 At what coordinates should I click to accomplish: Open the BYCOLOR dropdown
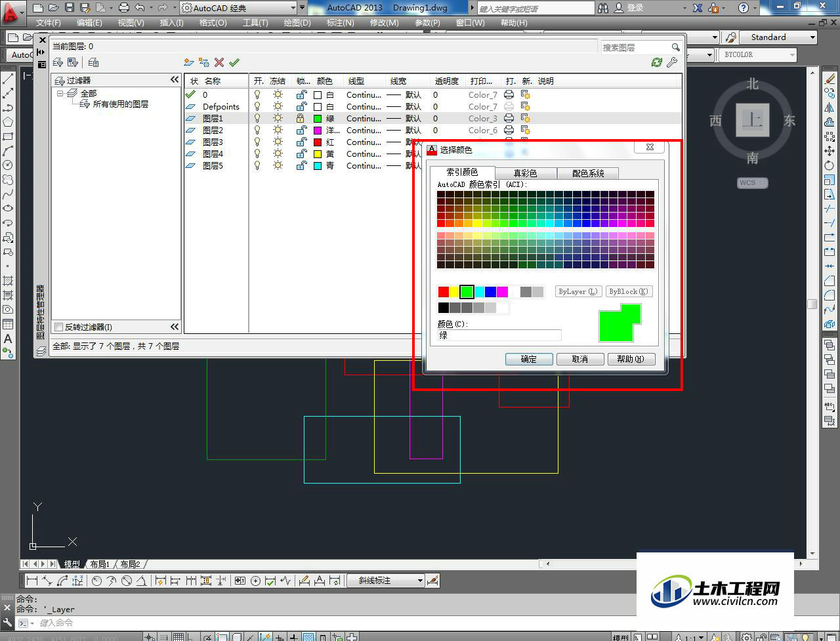click(792, 55)
